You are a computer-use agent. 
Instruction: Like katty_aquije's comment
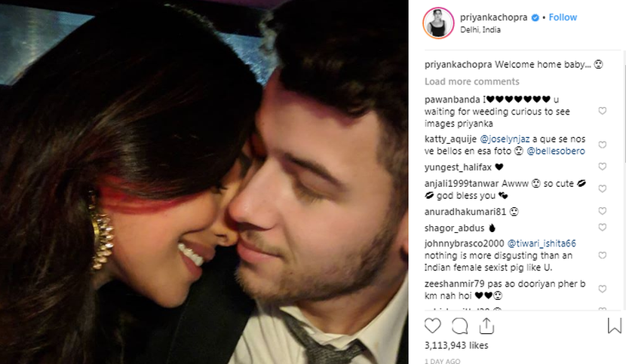pyautogui.click(x=603, y=145)
